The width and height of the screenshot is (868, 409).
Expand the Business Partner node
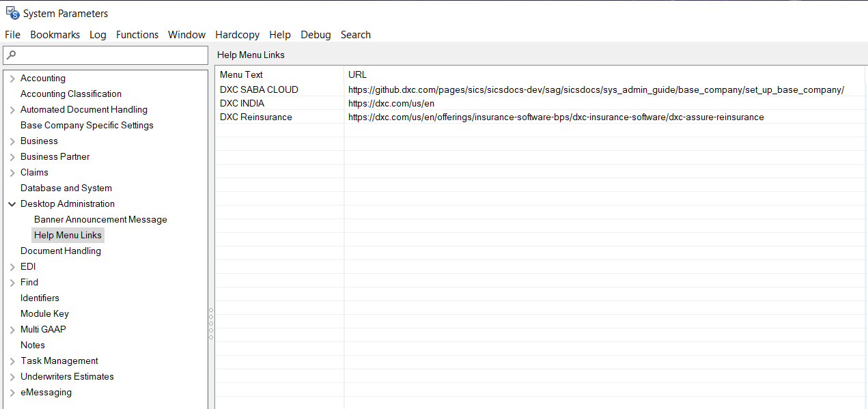pos(12,157)
